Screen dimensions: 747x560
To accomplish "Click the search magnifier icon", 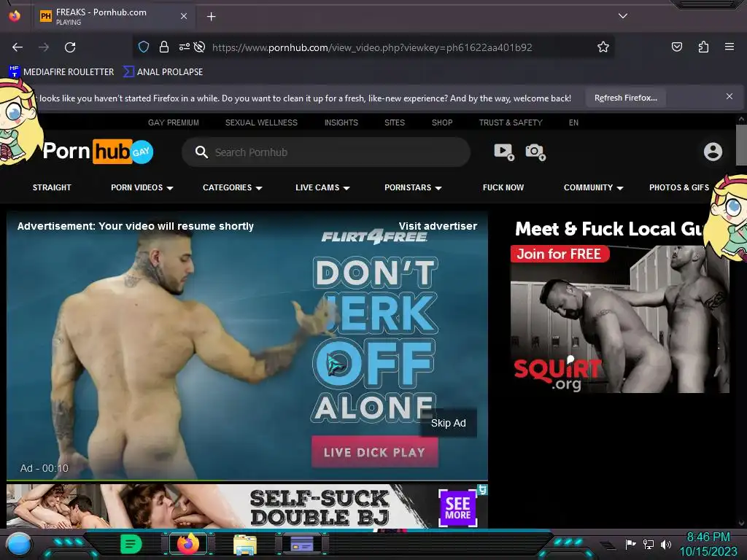I will point(201,152).
